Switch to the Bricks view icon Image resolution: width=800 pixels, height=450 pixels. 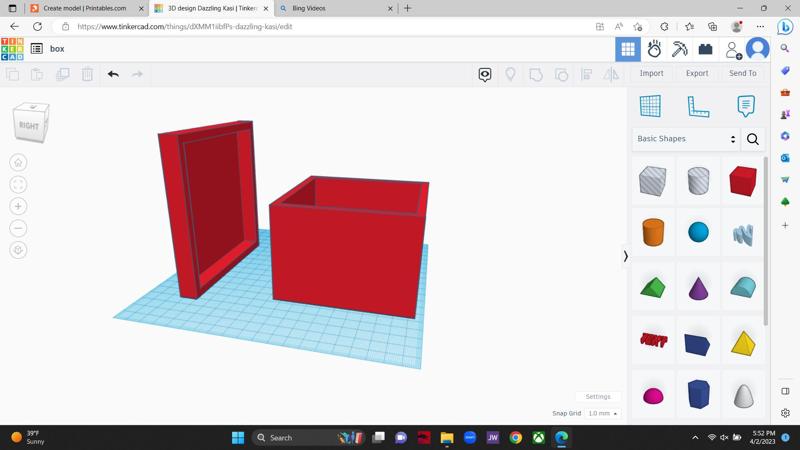(x=705, y=48)
